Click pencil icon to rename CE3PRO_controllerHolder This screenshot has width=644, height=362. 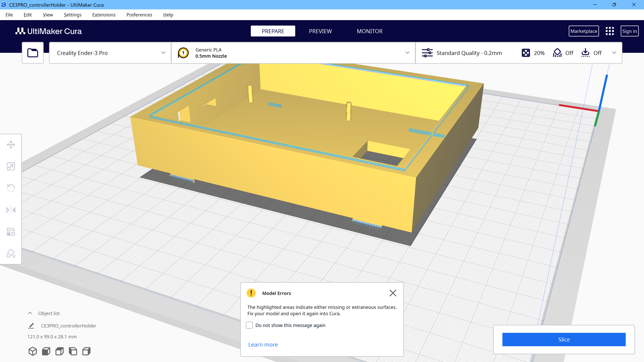click(x=31, y=325)
